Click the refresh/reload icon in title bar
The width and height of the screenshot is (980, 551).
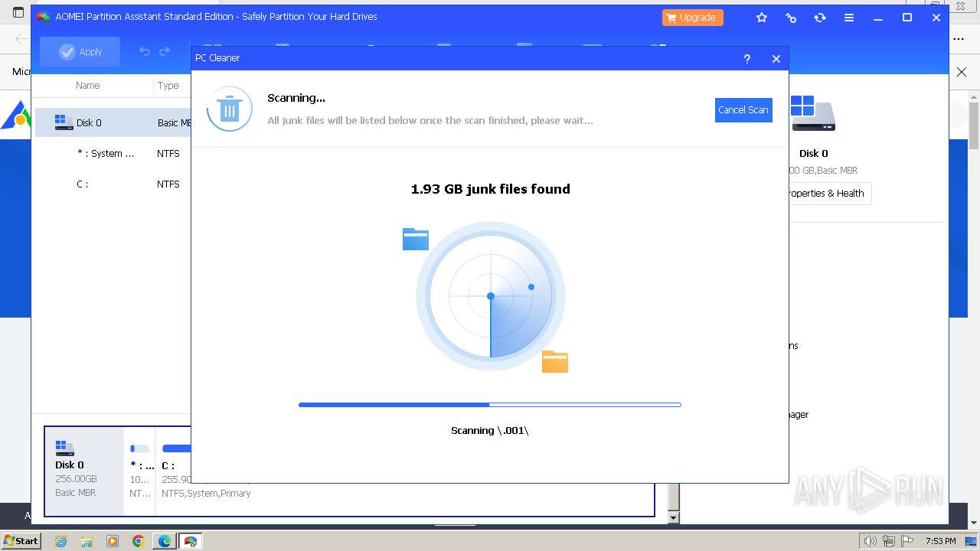coord(820,18)
